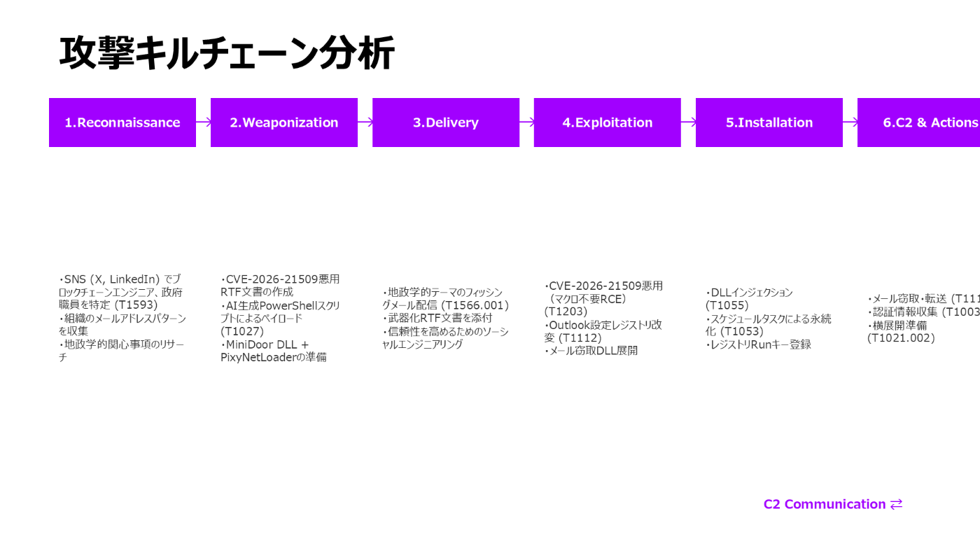This screenshot has width=980, height=551.
Task: Click the arrow between Weaponization and Delivery
Action: pos(365,122)
